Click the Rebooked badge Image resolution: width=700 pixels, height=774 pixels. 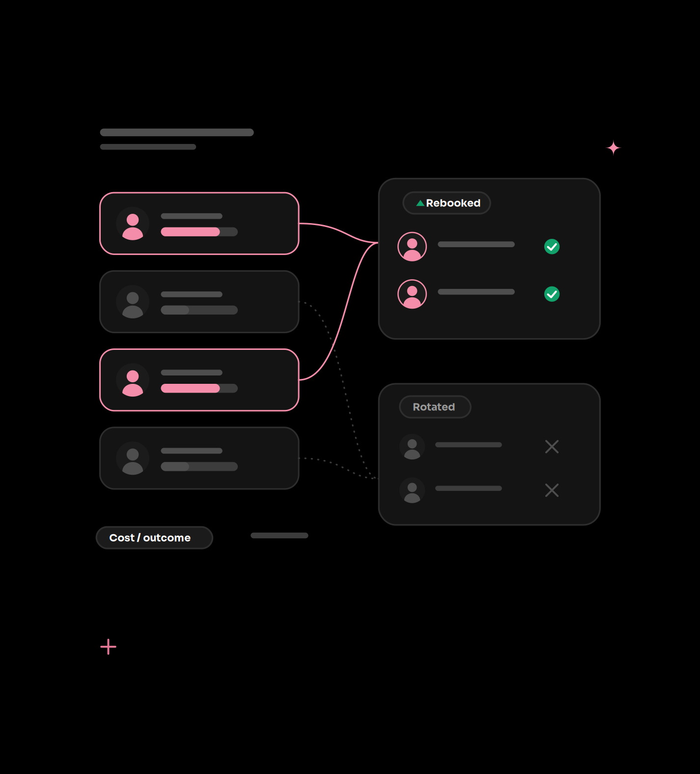click(x=447, y=203)
